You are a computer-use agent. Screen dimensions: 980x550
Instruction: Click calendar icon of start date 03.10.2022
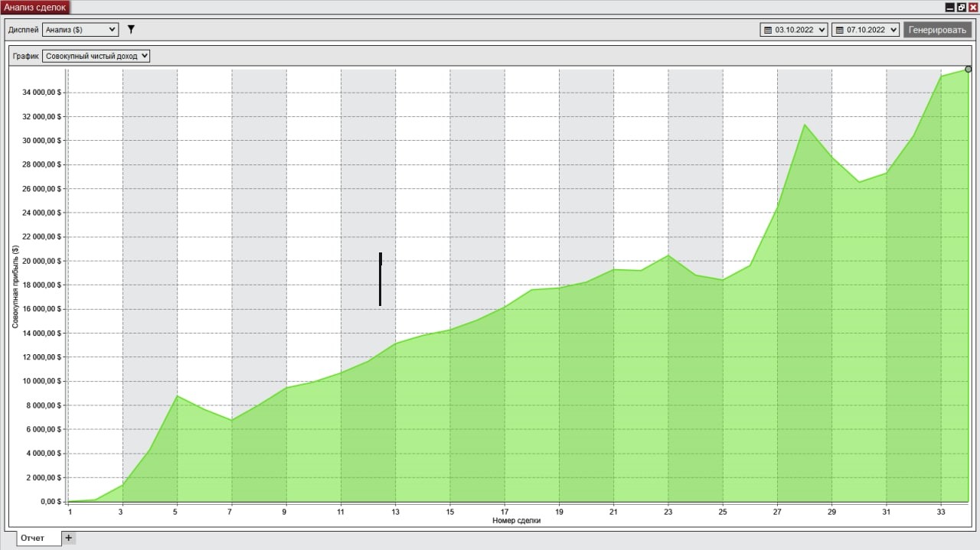coord(768,30)
